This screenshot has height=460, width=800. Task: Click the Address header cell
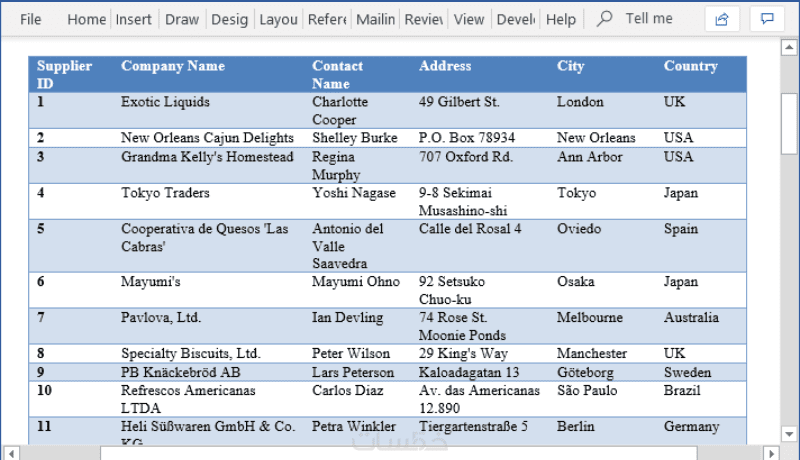[481, 74]
